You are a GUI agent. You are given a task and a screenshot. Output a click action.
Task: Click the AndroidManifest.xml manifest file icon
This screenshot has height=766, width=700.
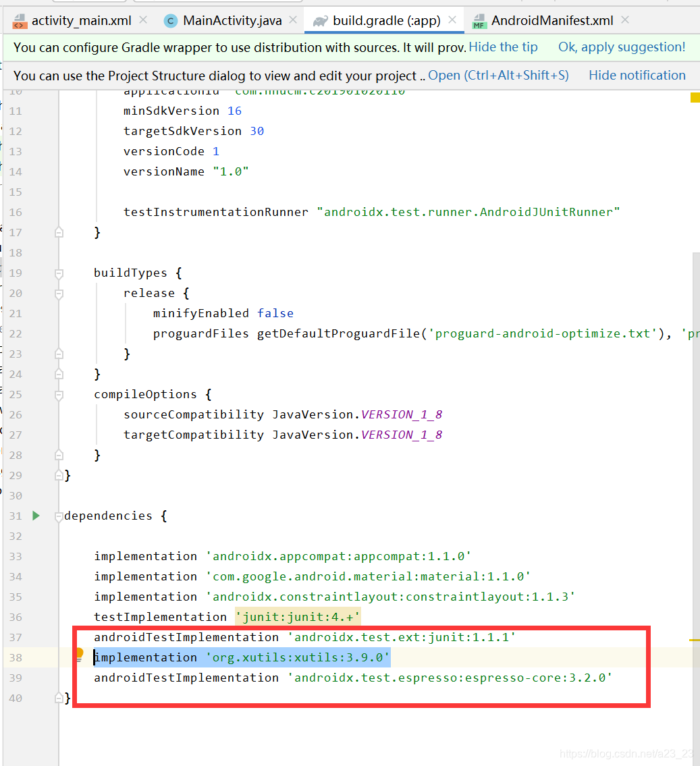click(479, 21)
